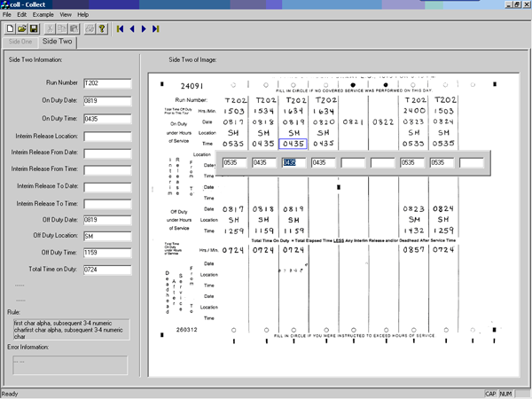
Task: Click second overlay time box showing 0435
Action: [264, 163]
